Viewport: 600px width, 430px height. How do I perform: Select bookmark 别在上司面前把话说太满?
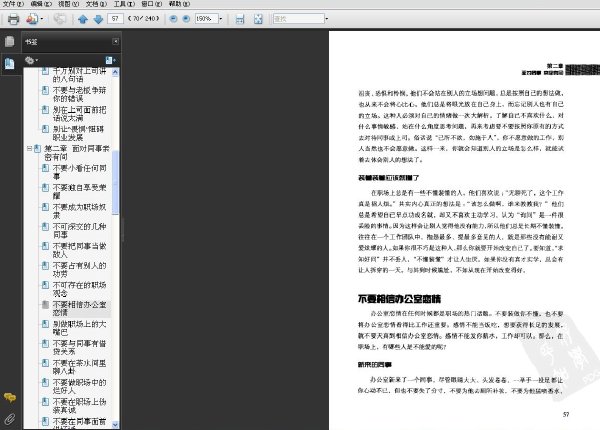[79, 114]
